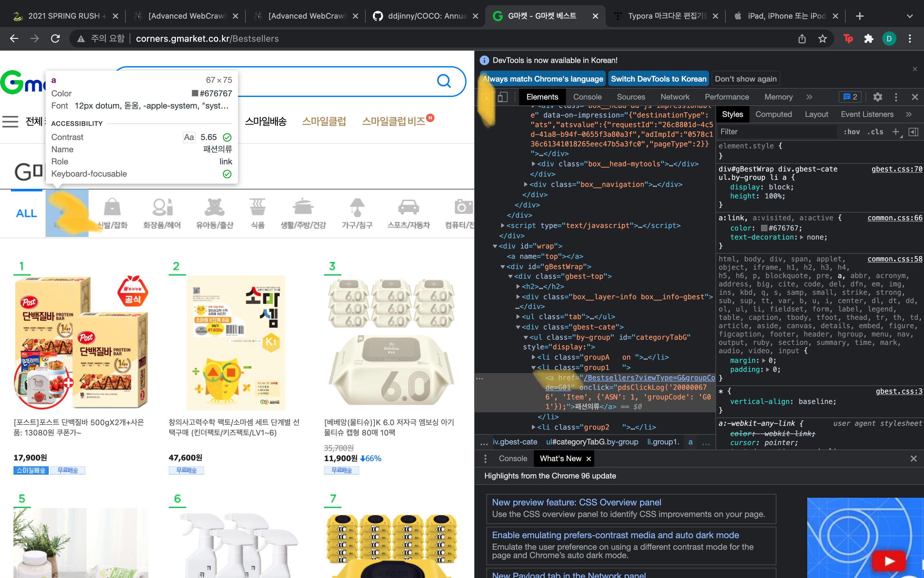Go back with the browser back arrow

14,39
